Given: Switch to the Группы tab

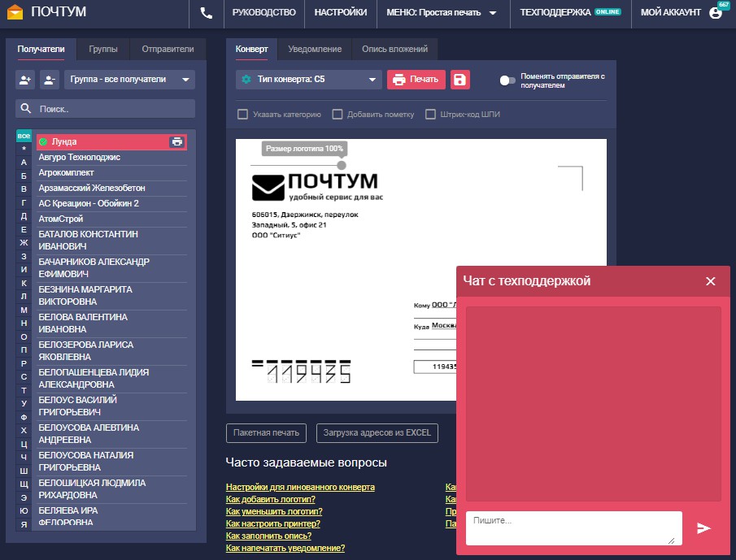Looking at the screenshot, I should point(103,50).
